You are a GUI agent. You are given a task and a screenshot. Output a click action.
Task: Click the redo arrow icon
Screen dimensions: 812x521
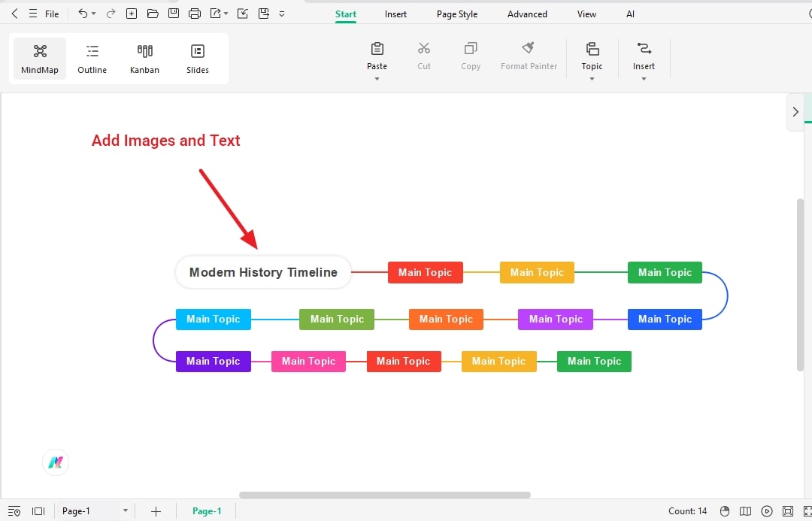[x=111, y=14]
